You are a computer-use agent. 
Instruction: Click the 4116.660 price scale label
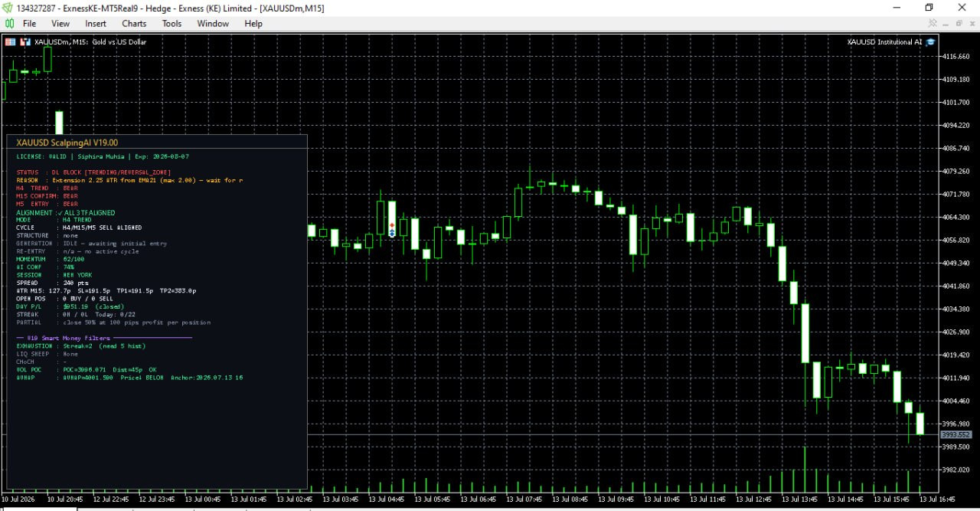point(956,57)
